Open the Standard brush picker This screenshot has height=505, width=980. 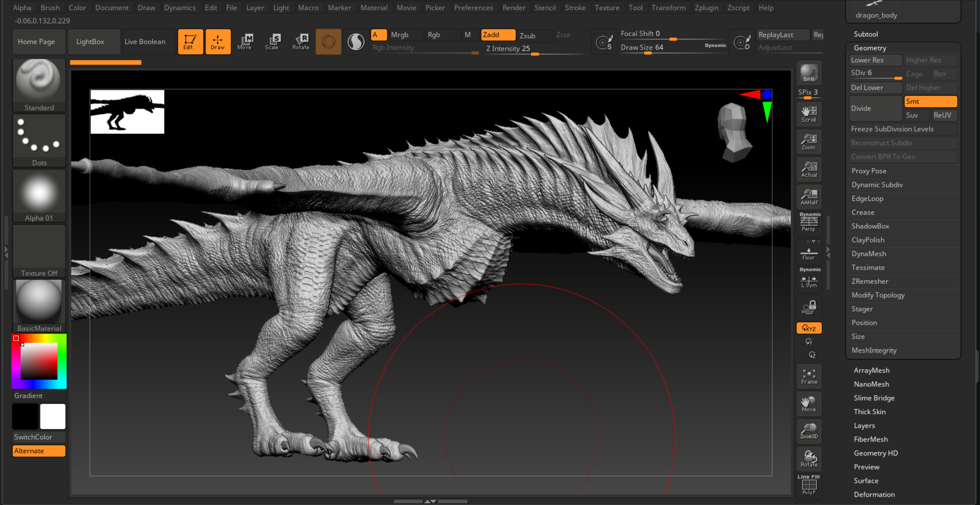point(39,85)
